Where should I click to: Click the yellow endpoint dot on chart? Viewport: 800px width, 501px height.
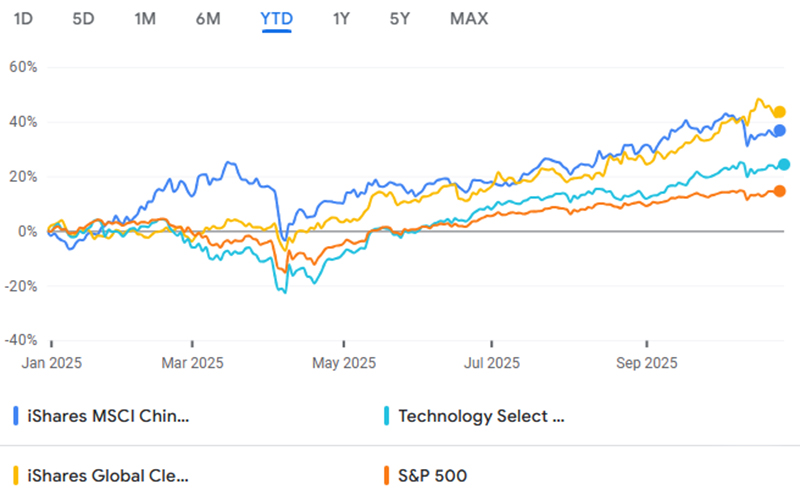click(x=779, y=112)
